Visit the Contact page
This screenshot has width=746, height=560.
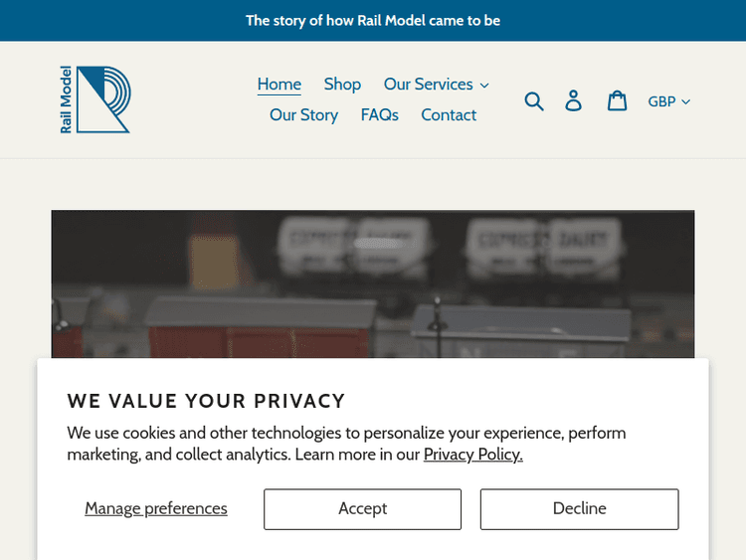pos(449,115)
